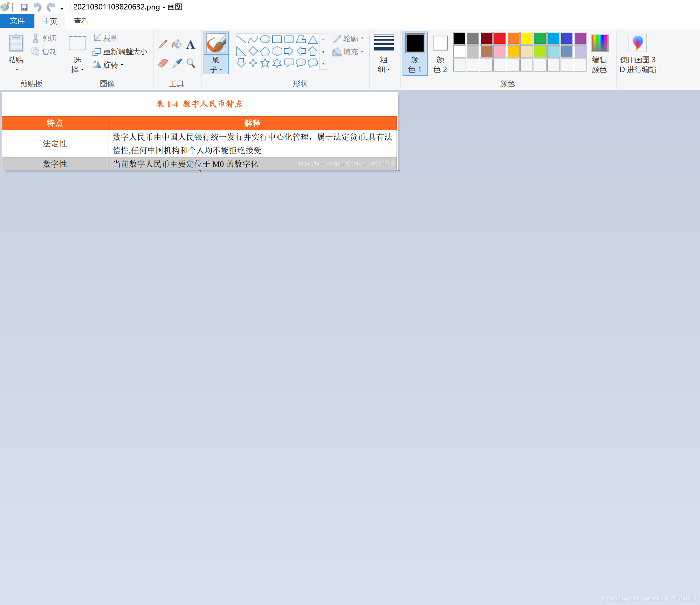The height and width of the screenshot is (605, 700).
Task: Select the Pencil tool
Action: click(x=163, y=44)
